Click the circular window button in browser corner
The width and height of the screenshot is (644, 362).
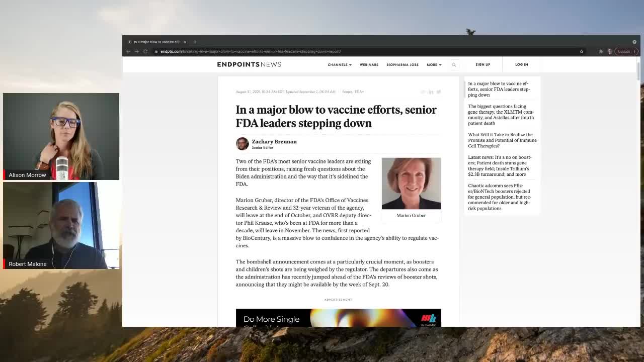(634, 42)
